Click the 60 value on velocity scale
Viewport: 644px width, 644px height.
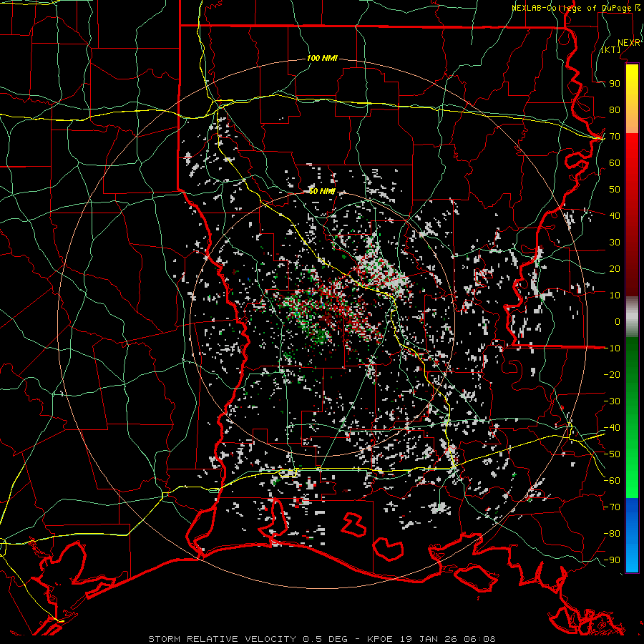(x=615, y=162)
